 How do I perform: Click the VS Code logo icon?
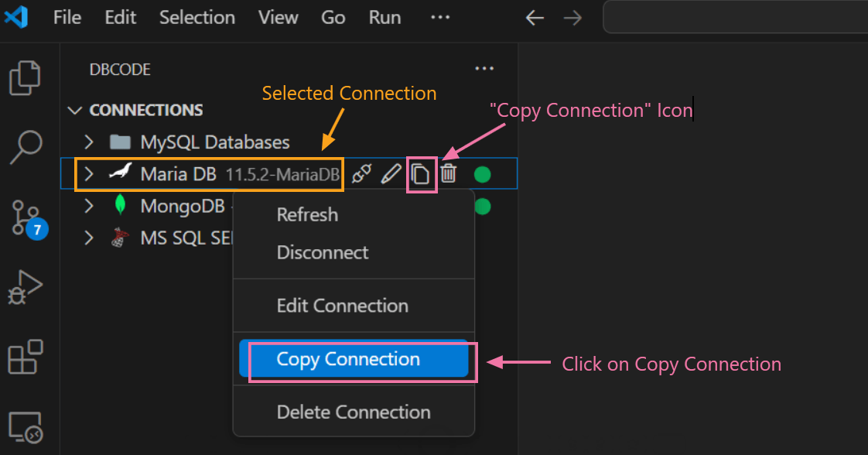[16, 17]
